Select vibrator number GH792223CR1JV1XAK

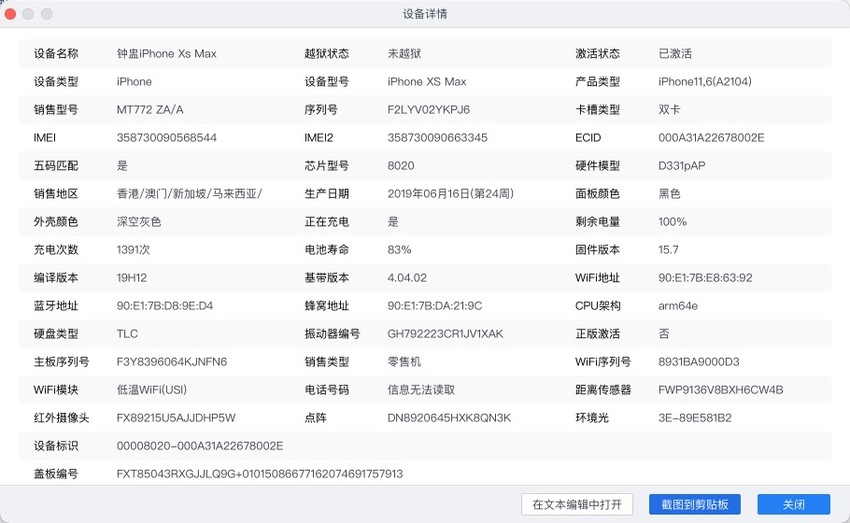[445, 334]
